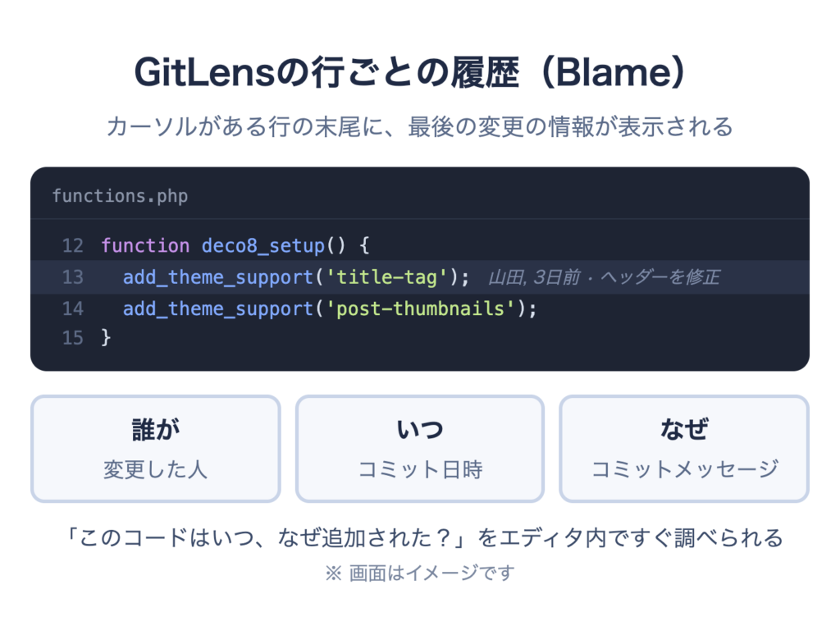Click the add_theme_support('title-tag') code line

[x=296, y=277]
